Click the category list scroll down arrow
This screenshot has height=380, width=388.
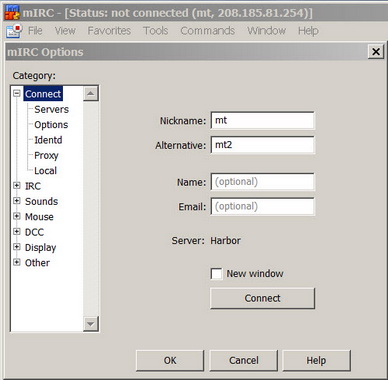click(91, 324)
